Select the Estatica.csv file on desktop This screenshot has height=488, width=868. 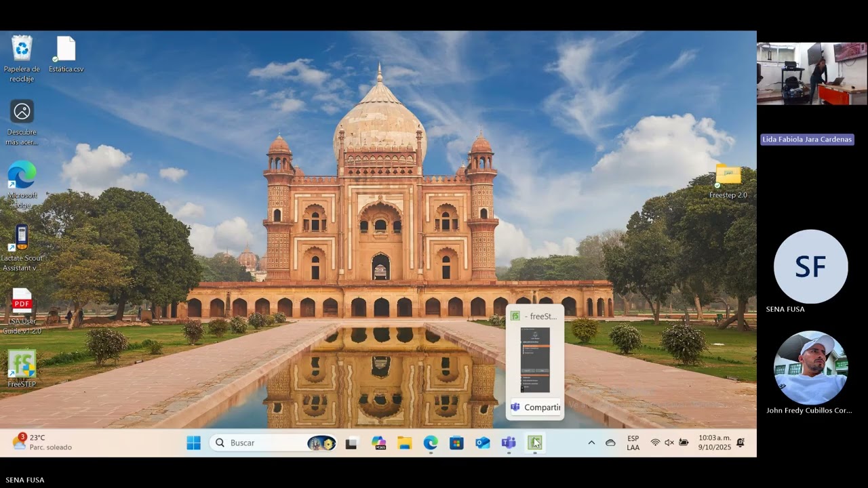[x=66, y=54]
